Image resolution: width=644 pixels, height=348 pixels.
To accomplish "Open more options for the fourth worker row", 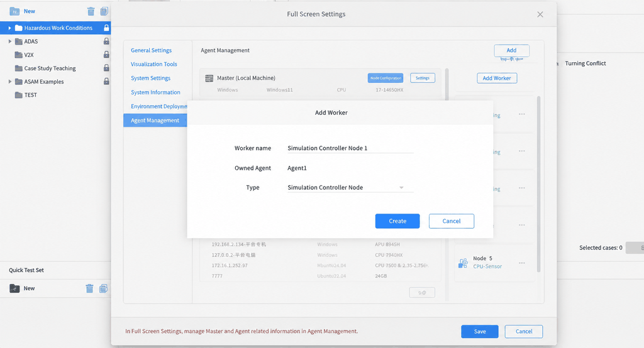I will 521,225.
